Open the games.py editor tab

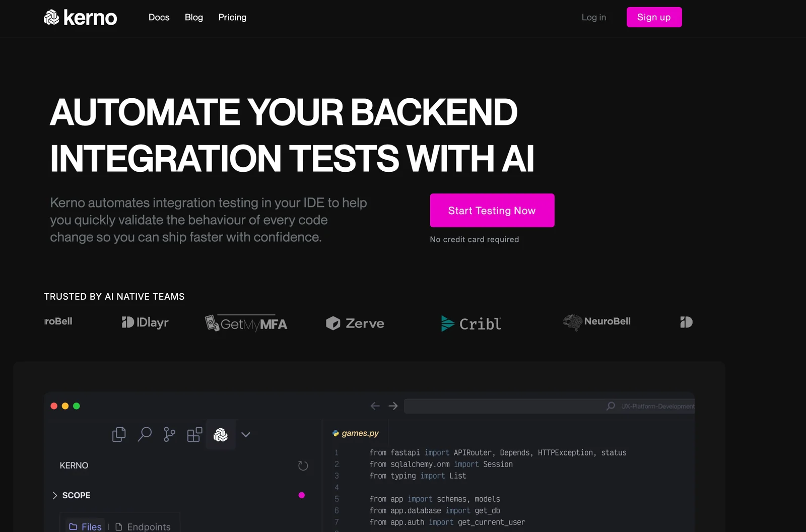click(x=356, y=433)
